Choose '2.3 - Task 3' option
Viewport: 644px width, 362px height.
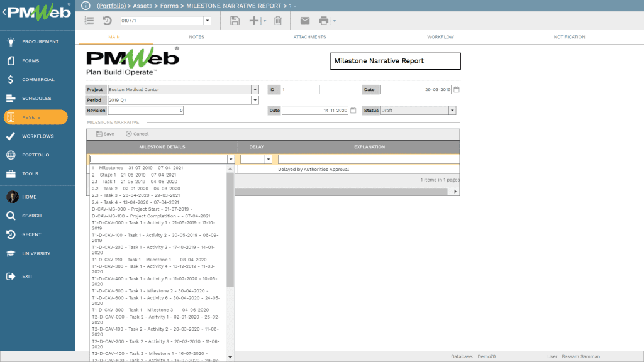pos(136,195)
